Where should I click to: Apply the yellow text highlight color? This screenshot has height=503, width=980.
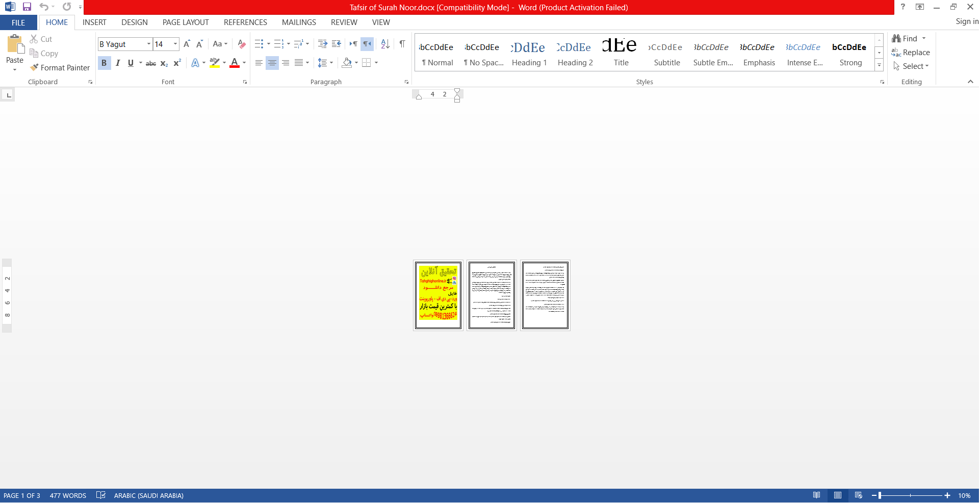pyautogui.click(x=215, y=63)
